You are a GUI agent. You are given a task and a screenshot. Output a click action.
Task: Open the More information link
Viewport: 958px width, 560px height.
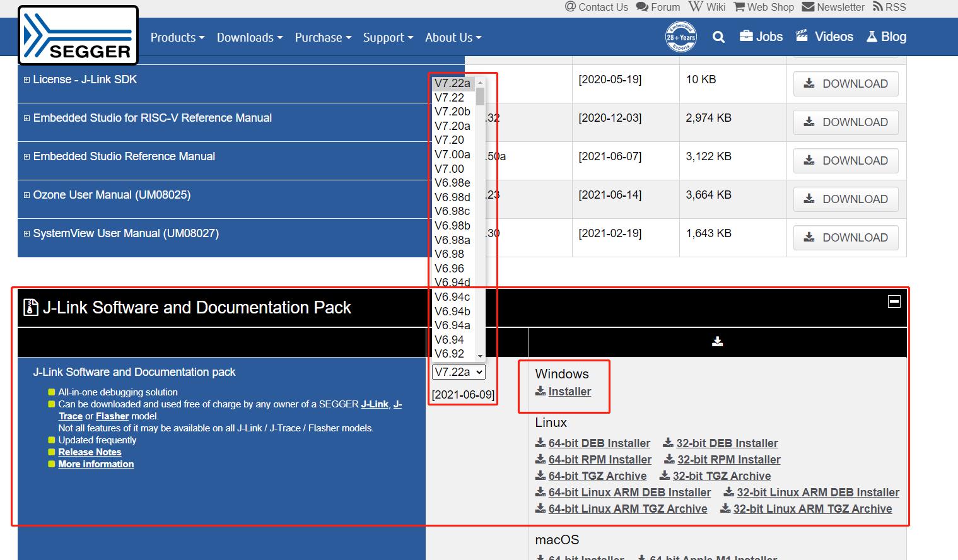click(96, 464)
